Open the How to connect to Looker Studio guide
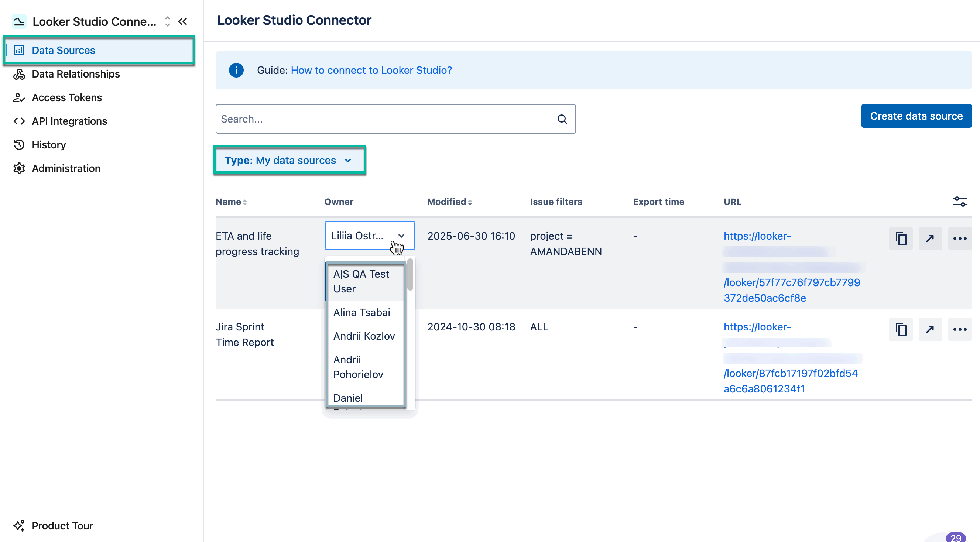Screen dimensions: 980x542 tap(371, 70)
